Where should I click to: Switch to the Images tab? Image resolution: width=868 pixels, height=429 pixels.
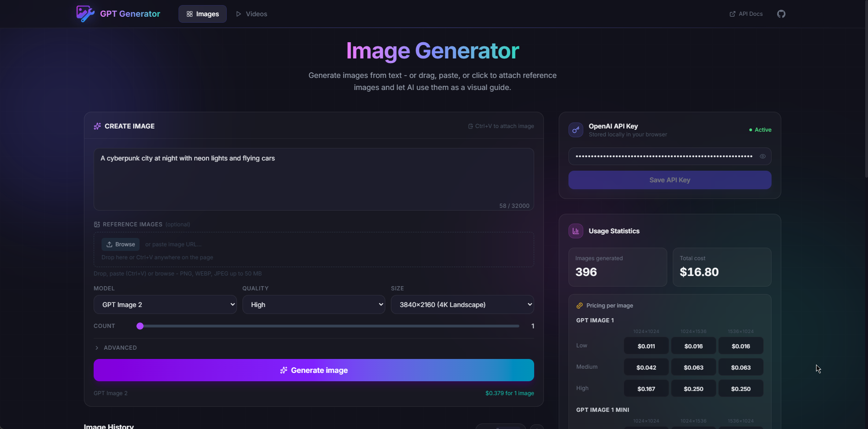coord(203,14)
